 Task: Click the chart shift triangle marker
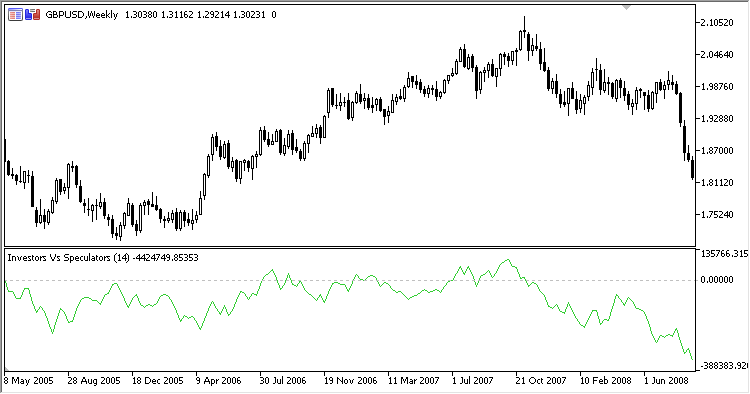click(626, 7)
